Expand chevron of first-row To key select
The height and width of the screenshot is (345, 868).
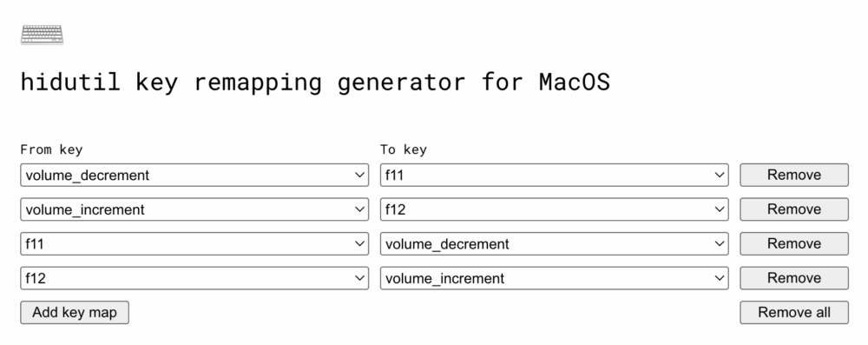pyautogui.click(x=719, y=176)
